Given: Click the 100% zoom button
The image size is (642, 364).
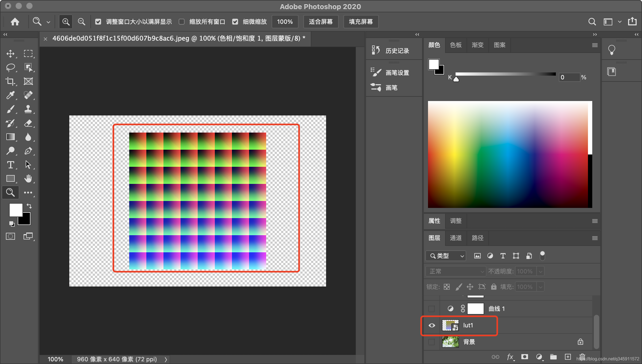Looking at the screenshot, I should coord(285,22).
